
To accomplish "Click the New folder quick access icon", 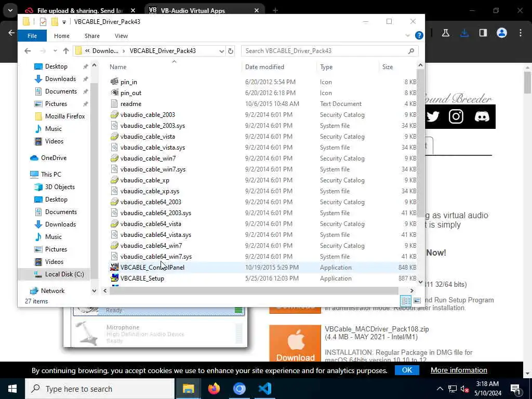I will (x=54, y=22).
